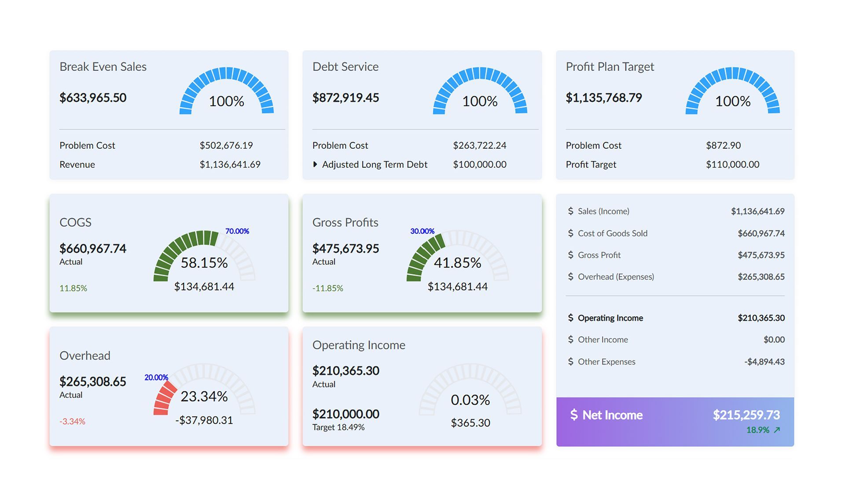Viewport: 845px width, 504px height.
Task: Open the Net Income purple banner
Action: tap(675, 422)
